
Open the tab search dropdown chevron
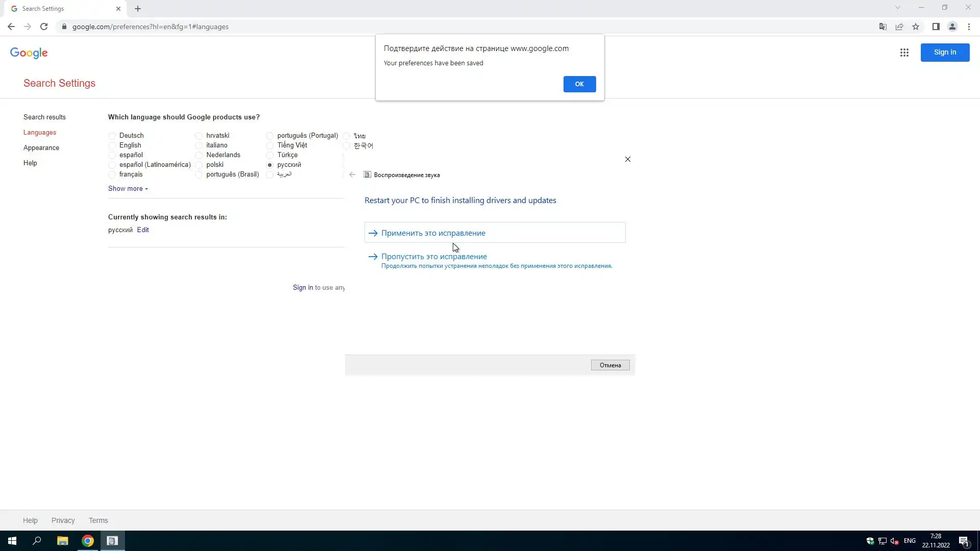tap(897, 8)
